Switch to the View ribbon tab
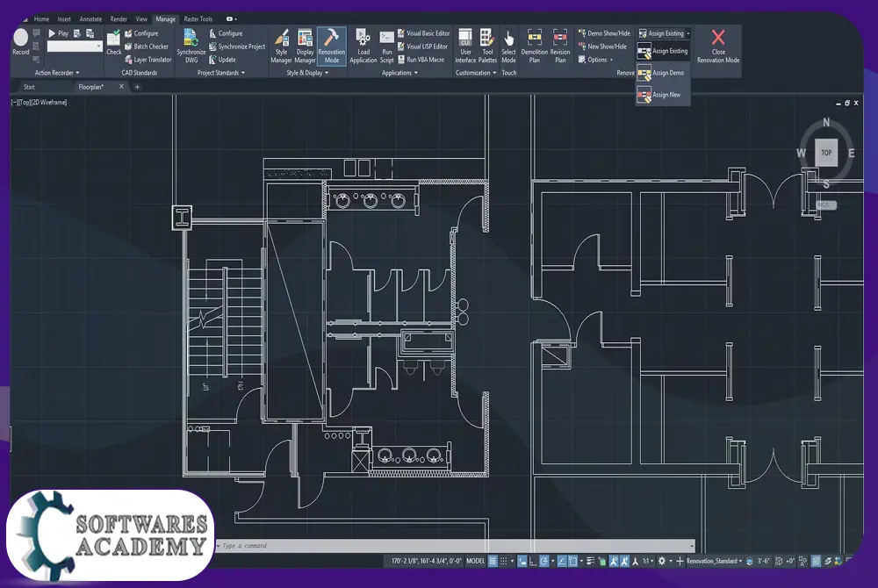This screenshot has width=878, height=588. (141, 19)
